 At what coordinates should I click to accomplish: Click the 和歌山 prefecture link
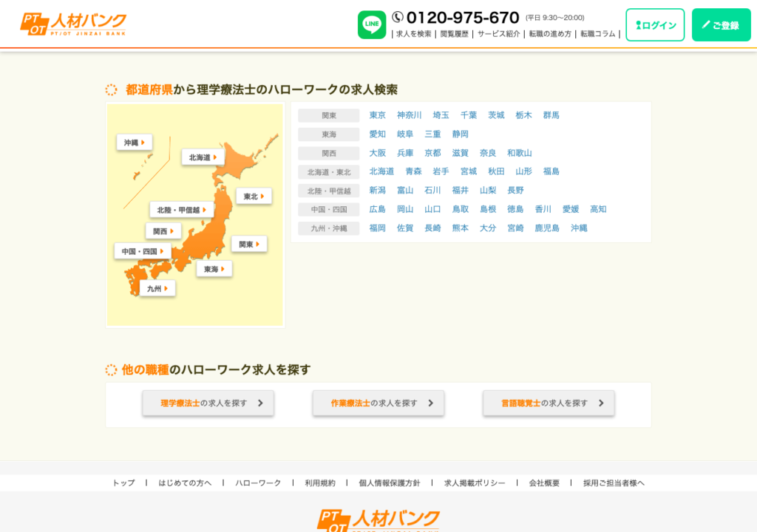520,152
